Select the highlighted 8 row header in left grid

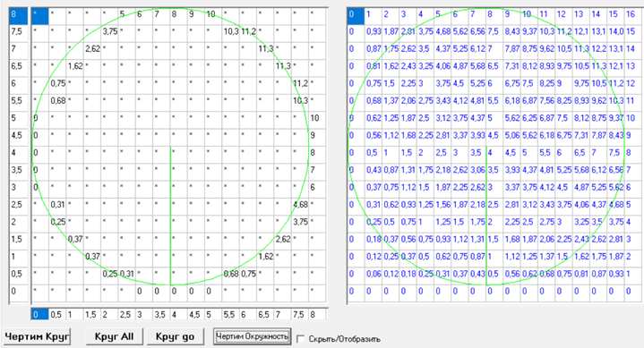[x=19, y=14]
